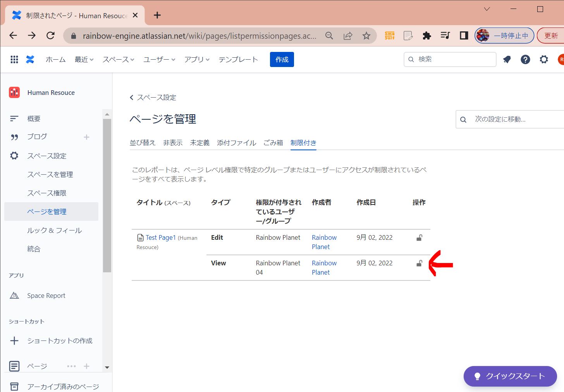The width and height of the screenshot is (564, 392).
Task: Open the settings gear in top bar
Action: coord(544,59)
